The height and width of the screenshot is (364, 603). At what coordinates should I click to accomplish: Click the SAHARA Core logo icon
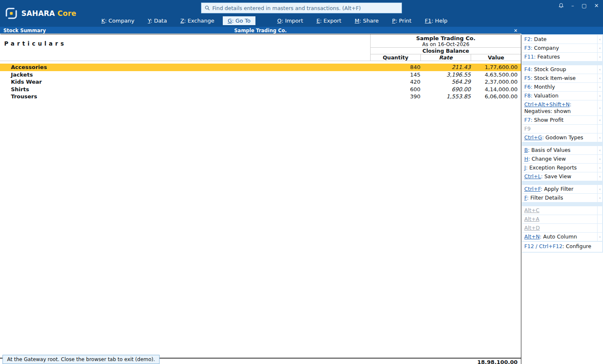tap(11, 13)
